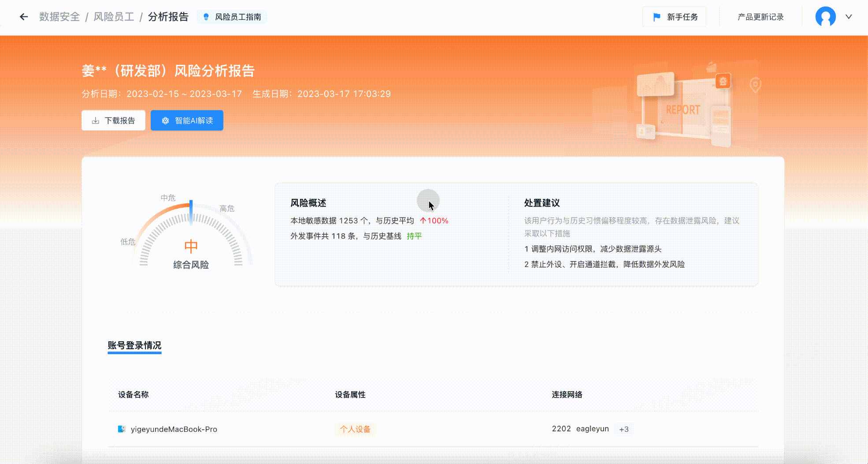Screen dimensions: 868x464
Task: Click the 综合风险 gauge indicator
Action: point(191,234)
